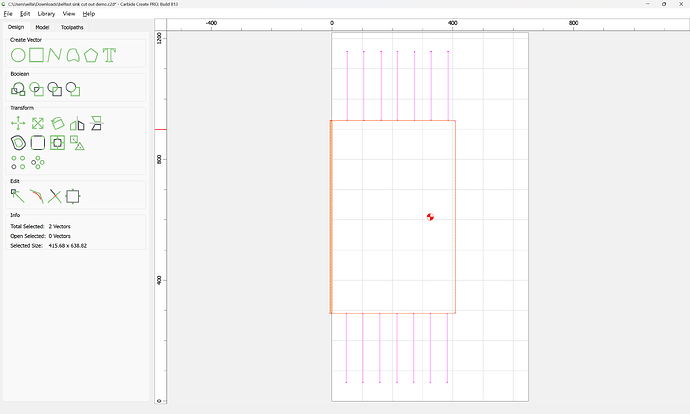
Task: Open the Resize (scale) tool
Action: tap(38, 123)
